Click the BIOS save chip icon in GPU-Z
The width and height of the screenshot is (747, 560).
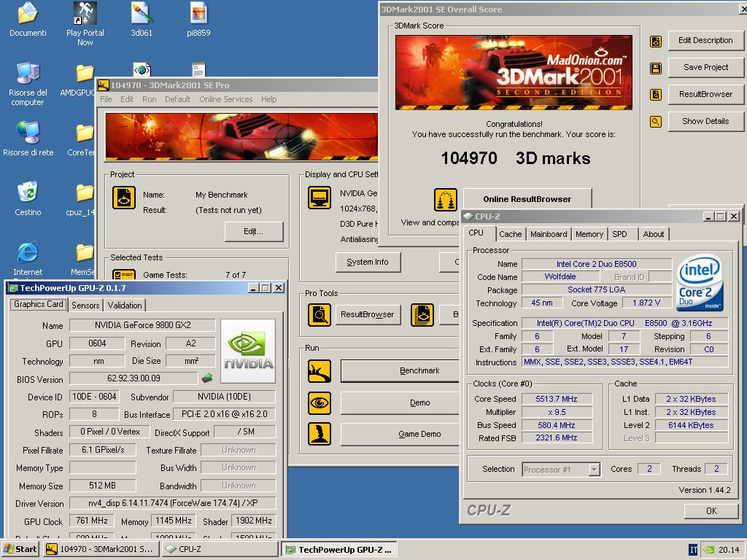point(207,378)
